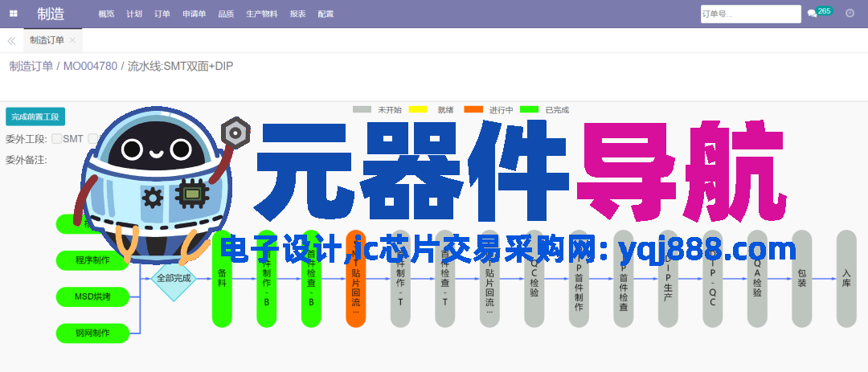Select the 首件检查-B stage node
This screenshot has height=372, width=868.
(x=311, y=279)
